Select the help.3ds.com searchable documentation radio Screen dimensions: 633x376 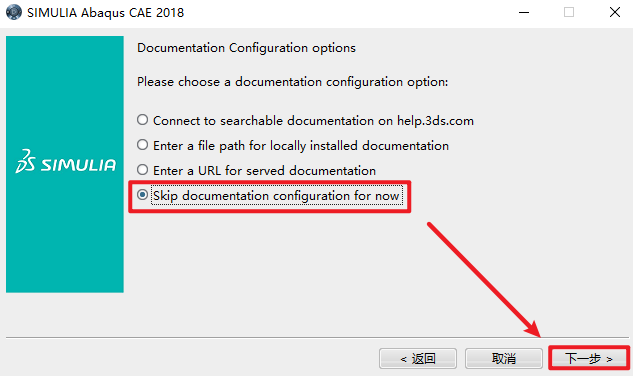click(x=142, y=120)
